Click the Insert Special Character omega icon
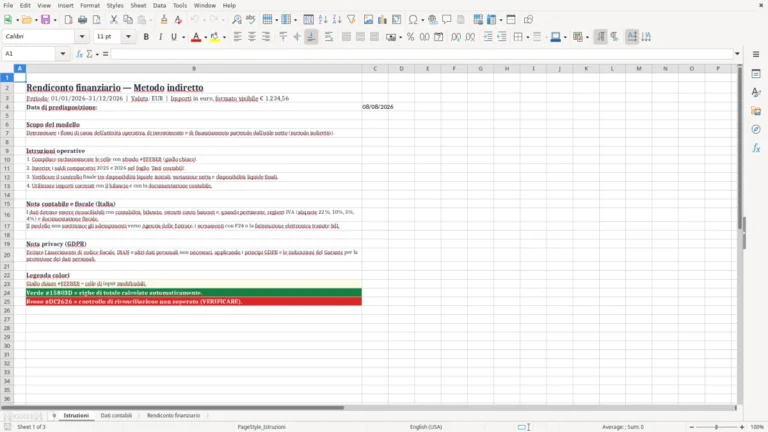 [x=413, y=20]
